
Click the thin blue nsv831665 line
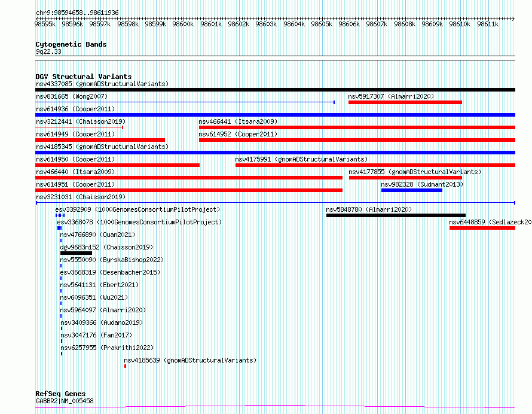(x=185, y=102)
